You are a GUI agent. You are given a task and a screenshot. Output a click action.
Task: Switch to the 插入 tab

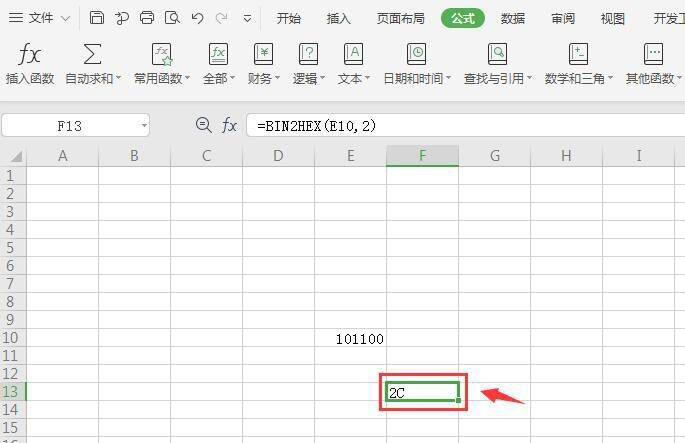click(x=339, y=18)
